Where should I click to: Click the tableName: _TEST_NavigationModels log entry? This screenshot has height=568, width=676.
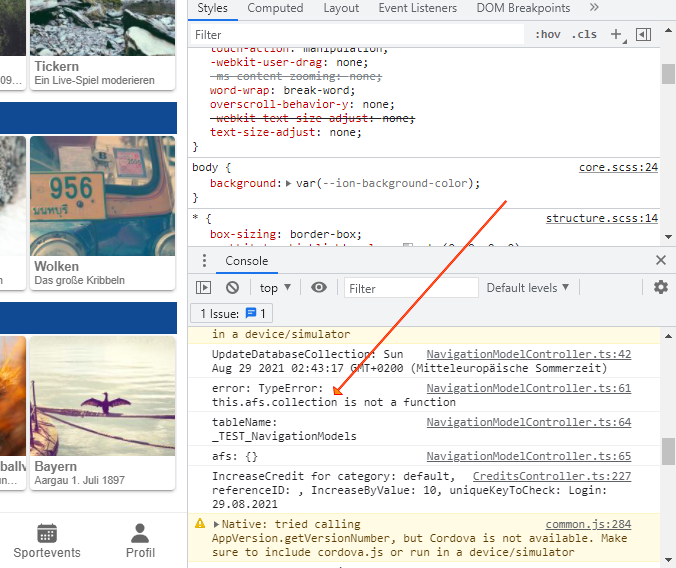click(x=424, y=429)
